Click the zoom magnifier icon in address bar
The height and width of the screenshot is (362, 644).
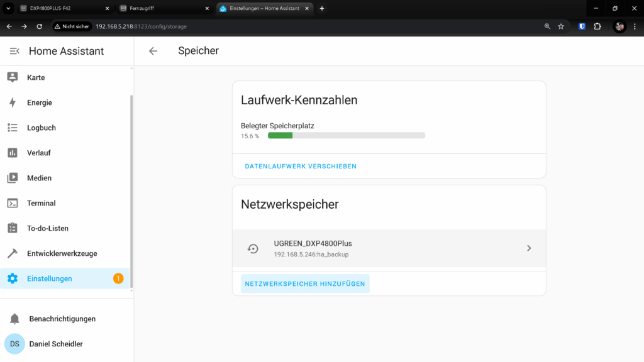[547, 26]
